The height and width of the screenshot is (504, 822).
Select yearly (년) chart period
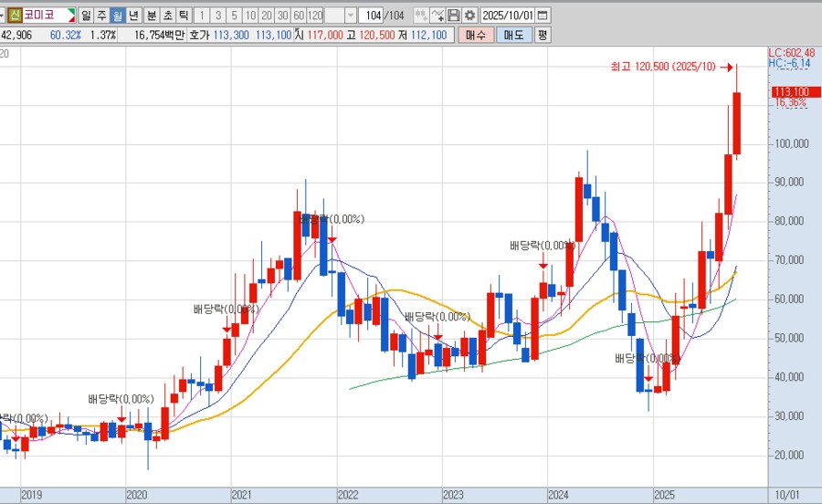(134, 16)
